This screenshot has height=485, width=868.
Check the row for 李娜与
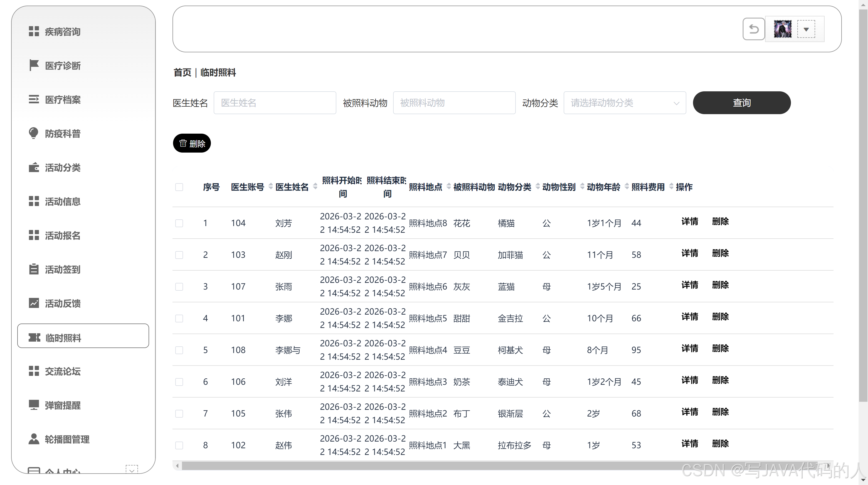[179, 350]
